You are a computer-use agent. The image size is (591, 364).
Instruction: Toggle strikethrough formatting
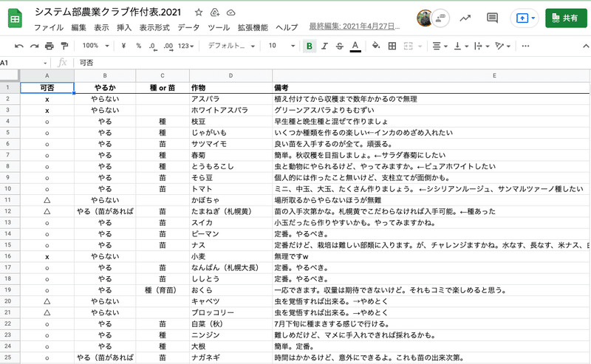tap(340, 46)
